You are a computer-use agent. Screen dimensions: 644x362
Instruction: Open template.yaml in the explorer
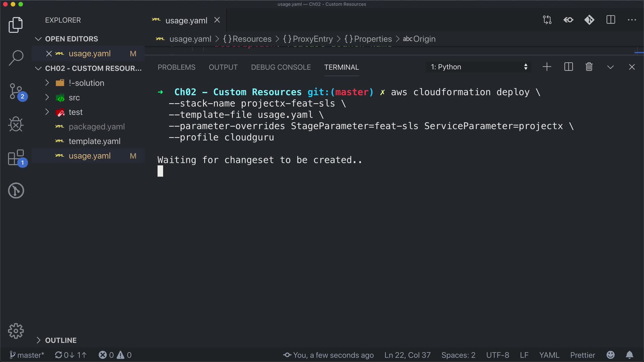(x=94, y=141)
